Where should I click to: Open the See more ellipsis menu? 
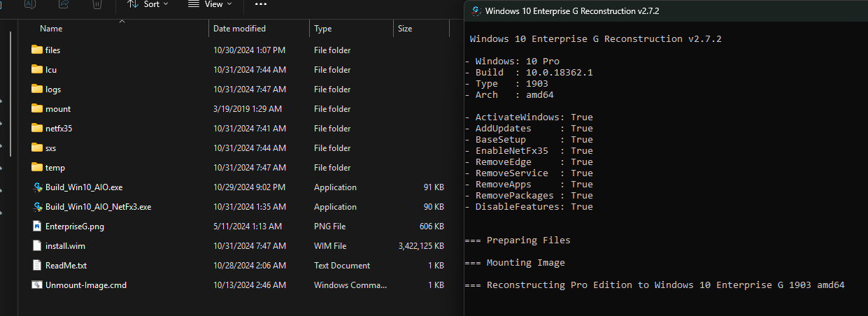tap(261, 4)
